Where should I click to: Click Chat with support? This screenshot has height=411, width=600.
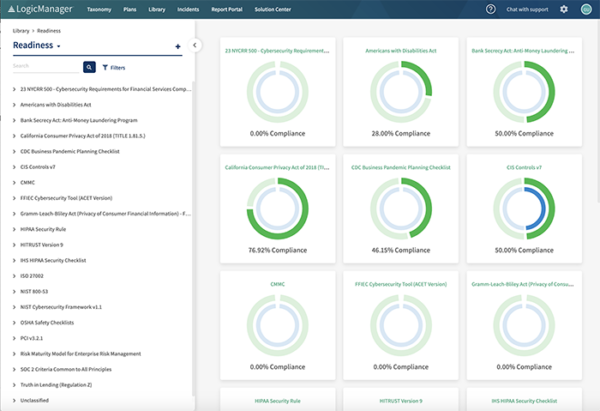tap(527, 9)
